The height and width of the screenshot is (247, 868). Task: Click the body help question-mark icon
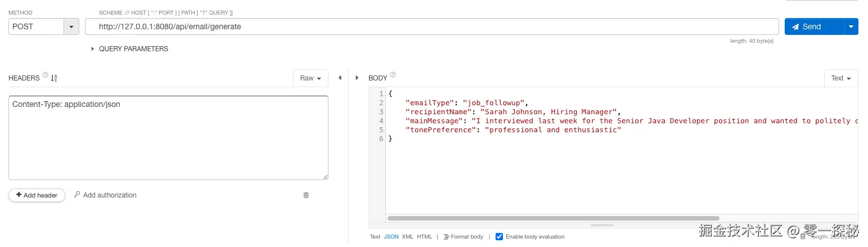tap(393, 75)
